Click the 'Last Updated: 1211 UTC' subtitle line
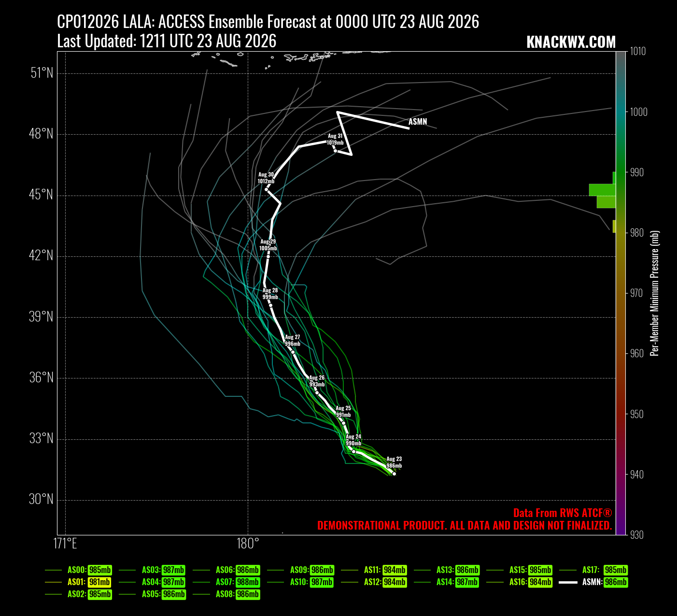 (167, 41)
